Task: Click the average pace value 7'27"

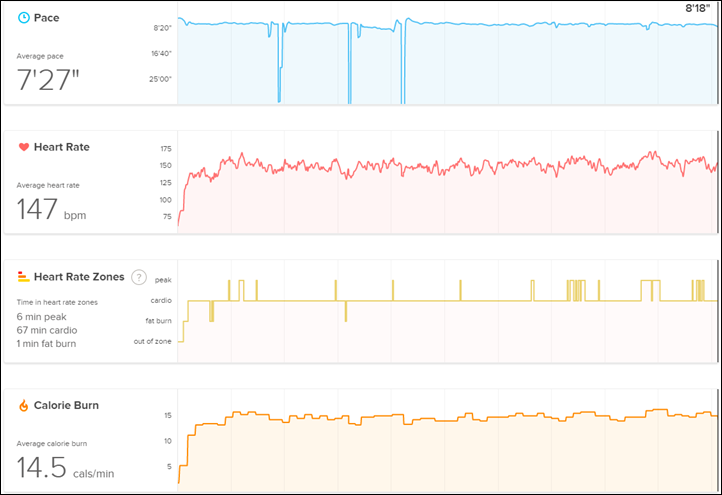Action: coord(48,80)
